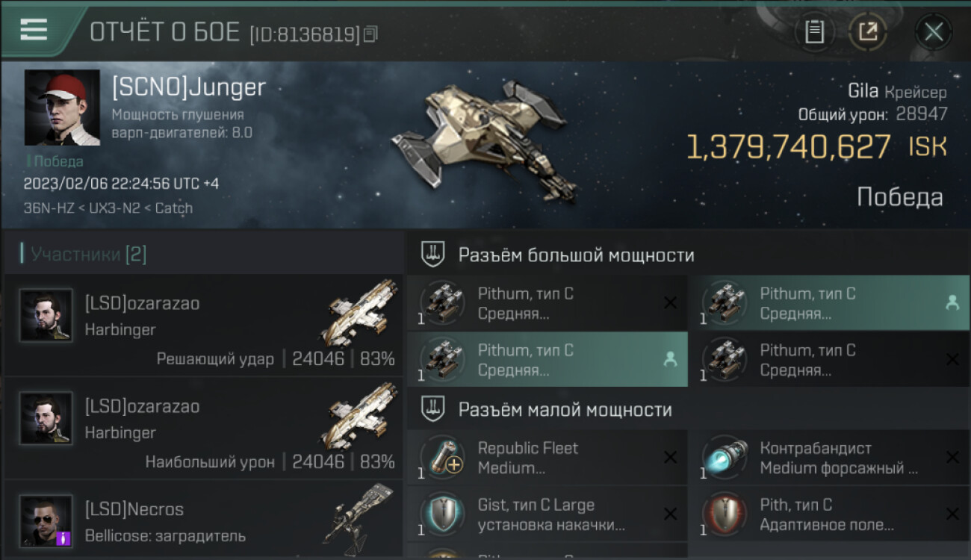
Task: Click the 36N-HZ system location link
Action: click(x=49, y=208)
